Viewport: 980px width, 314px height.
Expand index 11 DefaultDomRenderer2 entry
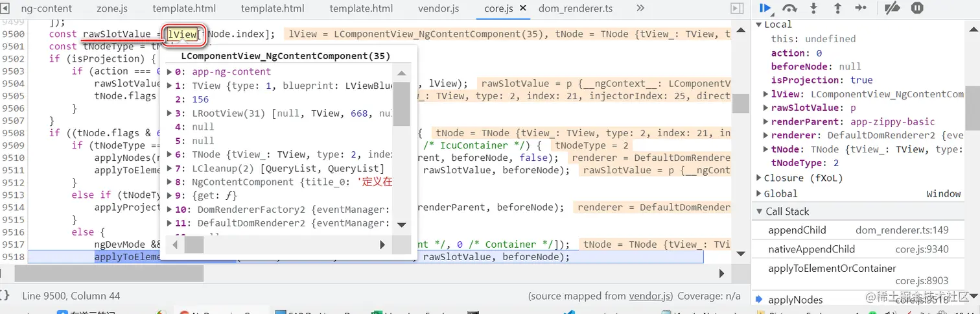[x=170, y=223]
